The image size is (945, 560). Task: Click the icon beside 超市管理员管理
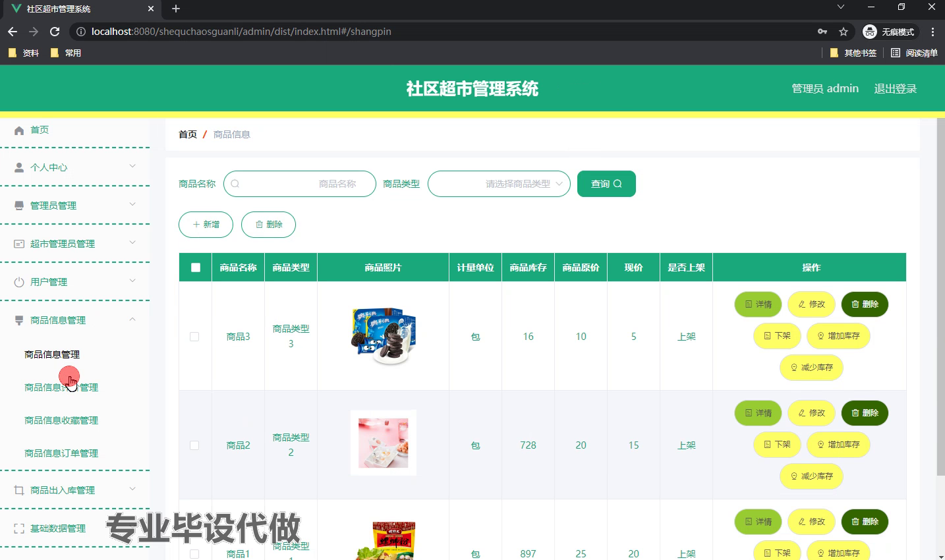tap(19, 244)
